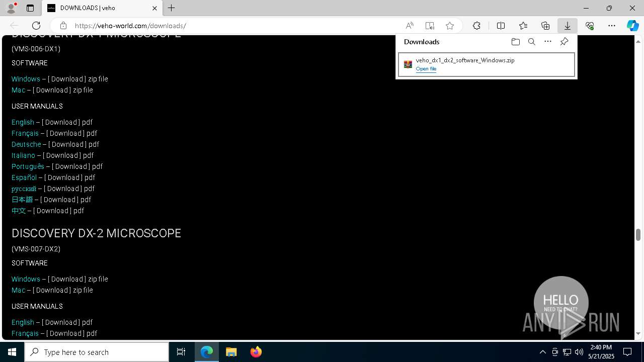Click the taskbar search box
Screen dimensions: 644x362
click(x=97, y=352)
